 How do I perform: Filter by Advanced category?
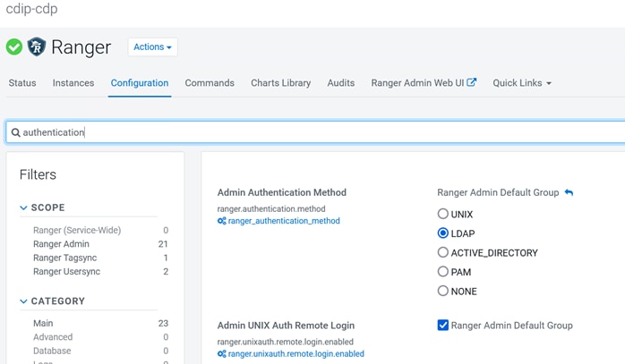tap(53, 337)
